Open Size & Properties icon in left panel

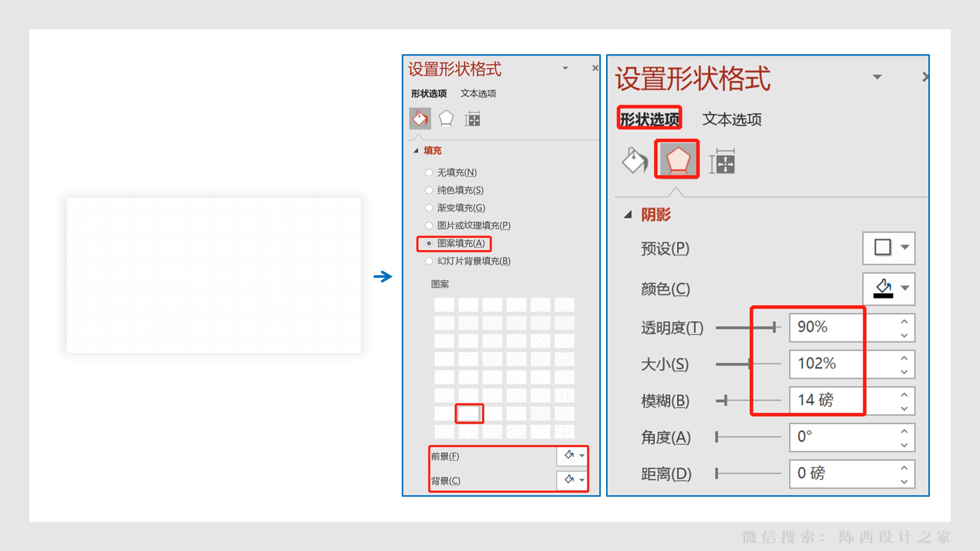coord(472,119)
